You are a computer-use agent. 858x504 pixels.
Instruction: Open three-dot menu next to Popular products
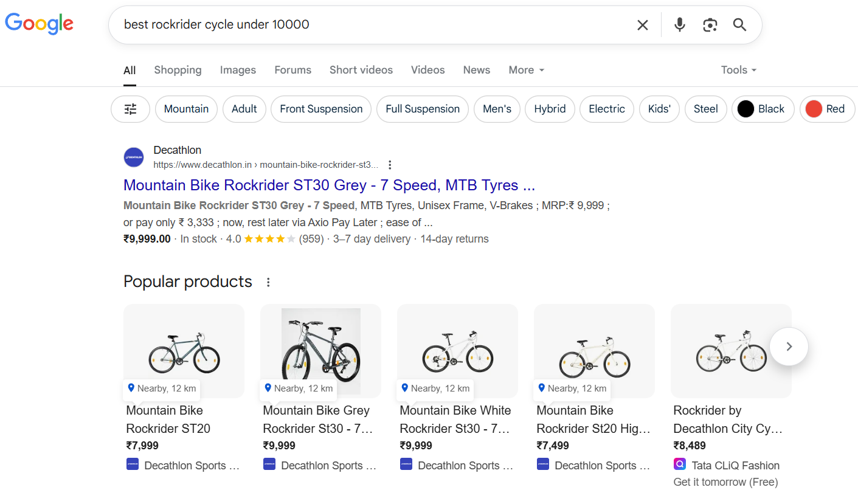click(x=268, y=282)
